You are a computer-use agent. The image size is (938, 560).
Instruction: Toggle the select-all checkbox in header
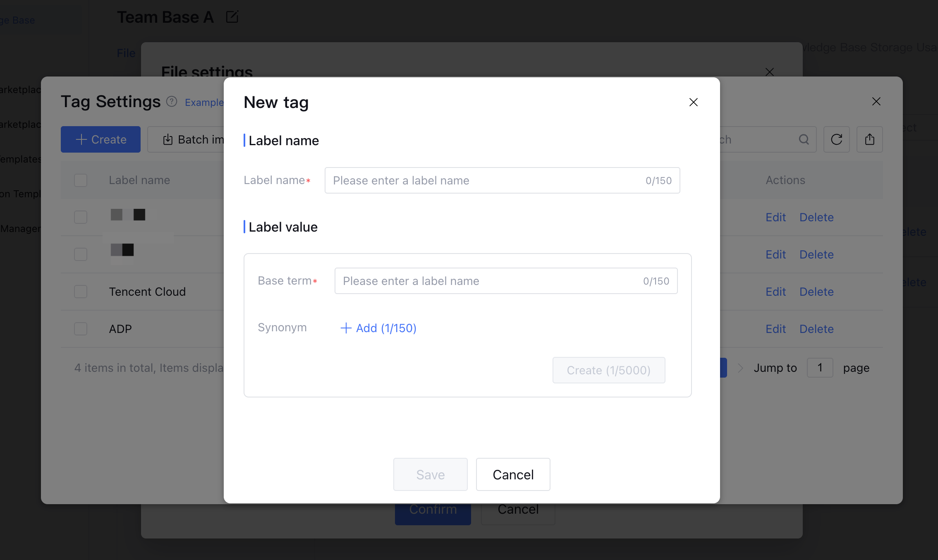tap(81, 180)
